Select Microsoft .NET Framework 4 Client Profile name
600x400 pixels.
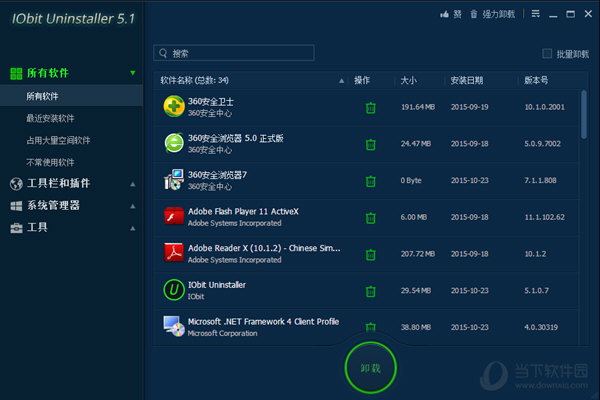(263, 322)
